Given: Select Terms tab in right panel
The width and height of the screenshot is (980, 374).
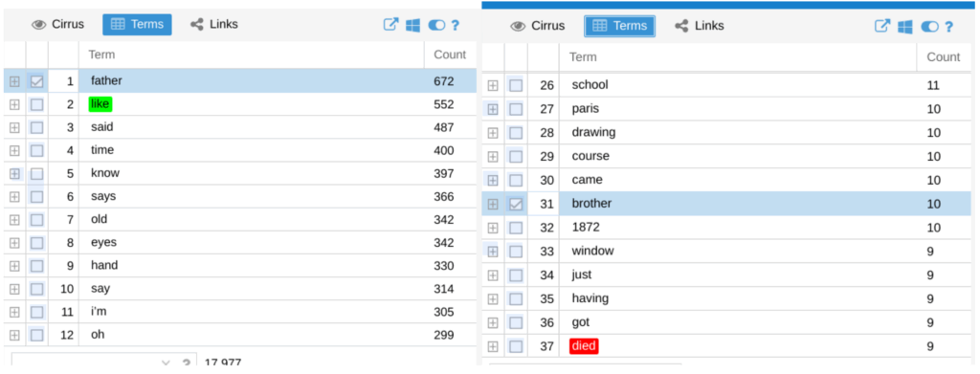Looking at the screenshot, I should tap(619, 26).
